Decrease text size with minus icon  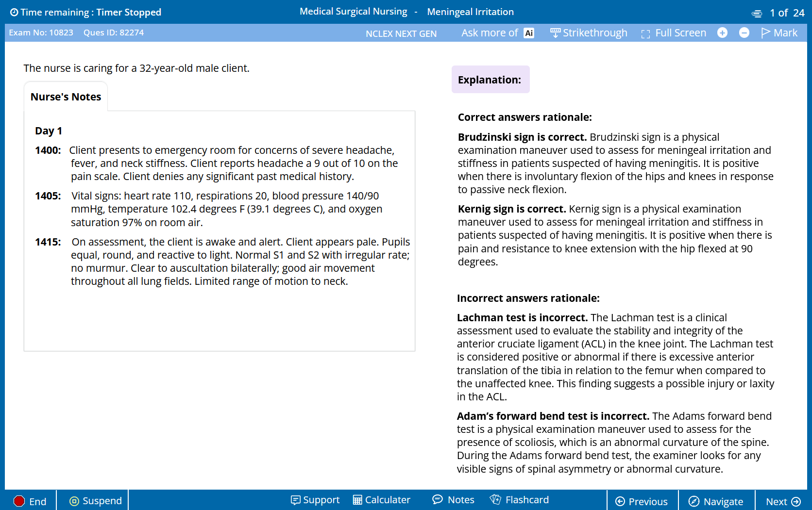coord(744,33)
